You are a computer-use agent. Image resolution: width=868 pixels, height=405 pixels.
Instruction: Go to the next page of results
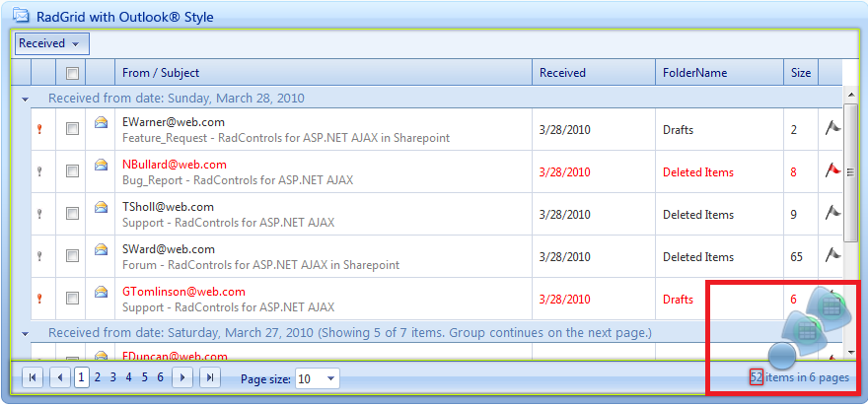pyautogui.click(x=182, y=377)
